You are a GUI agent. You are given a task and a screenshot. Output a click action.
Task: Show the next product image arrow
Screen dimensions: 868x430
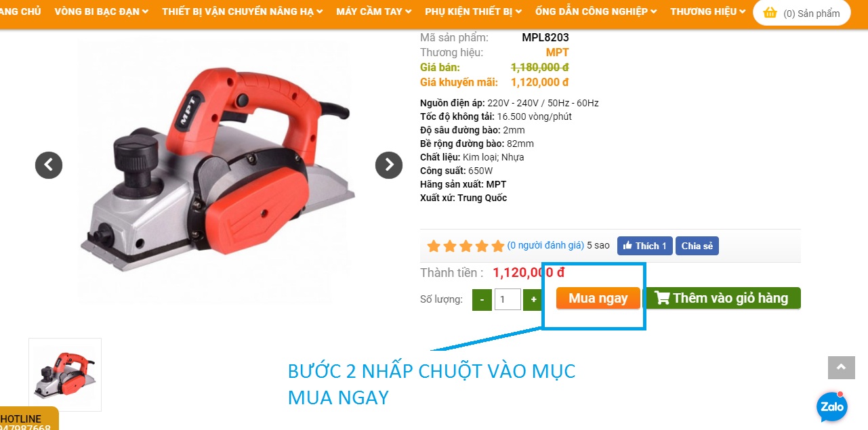point(389,165)
